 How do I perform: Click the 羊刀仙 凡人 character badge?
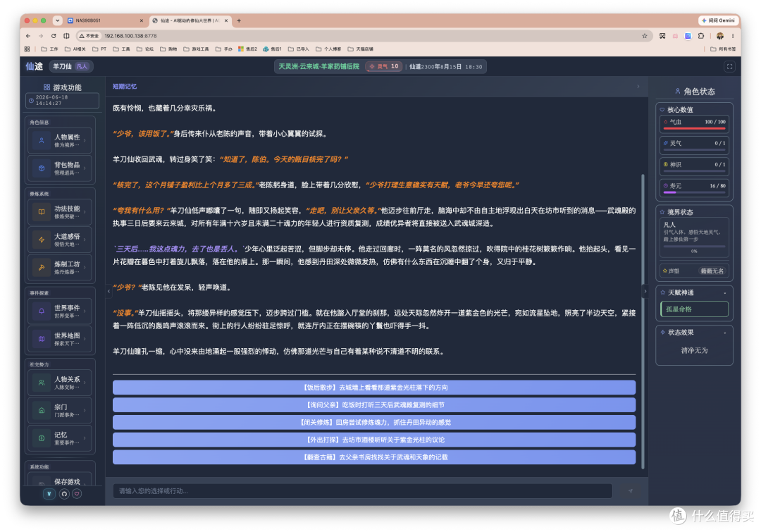71,66
